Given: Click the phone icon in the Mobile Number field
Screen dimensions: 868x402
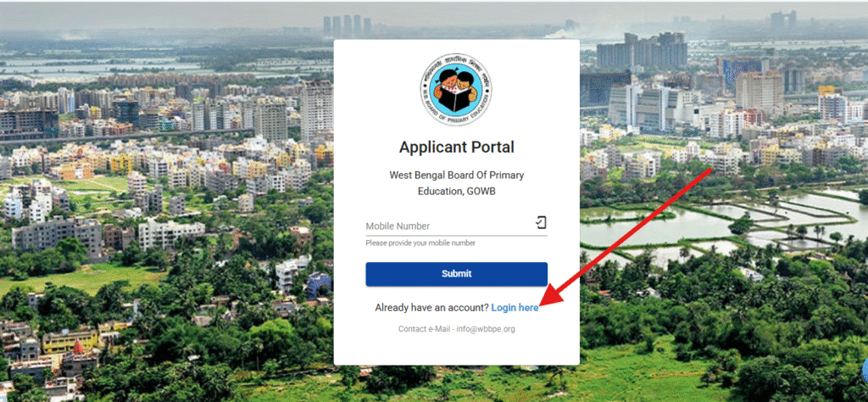Looking at the screenshot, I should coord(541,222).
